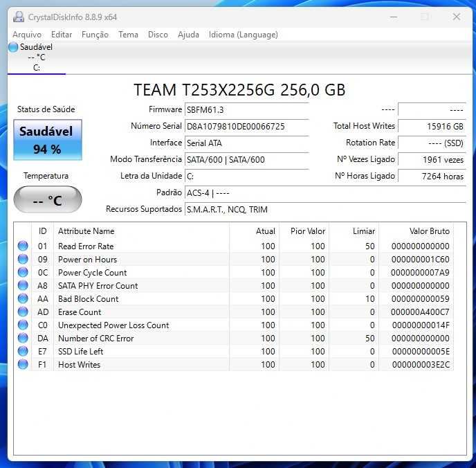The height and width of the screenshot is (468, 476).
Task: Open the Ajuda menu
Action: coord(188,35)
